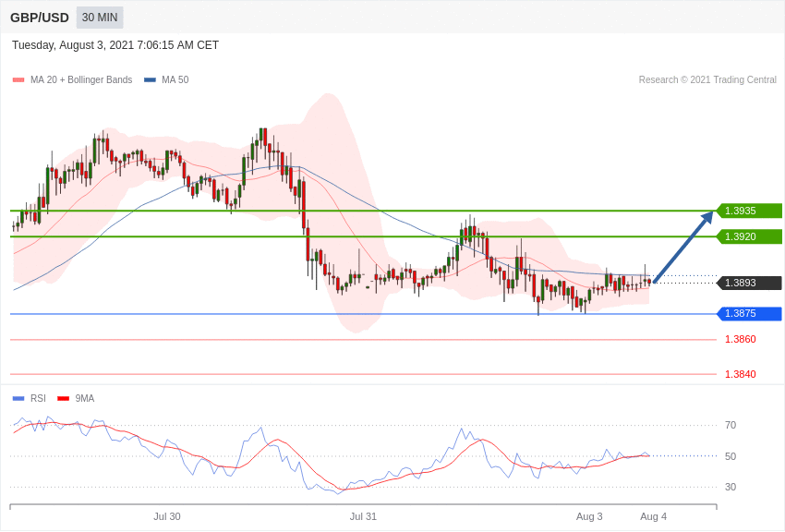Click the 1.3840 support level label
The width and height of the screenshot is (785, 532).
pyautogui.click(x=741, y=374)
